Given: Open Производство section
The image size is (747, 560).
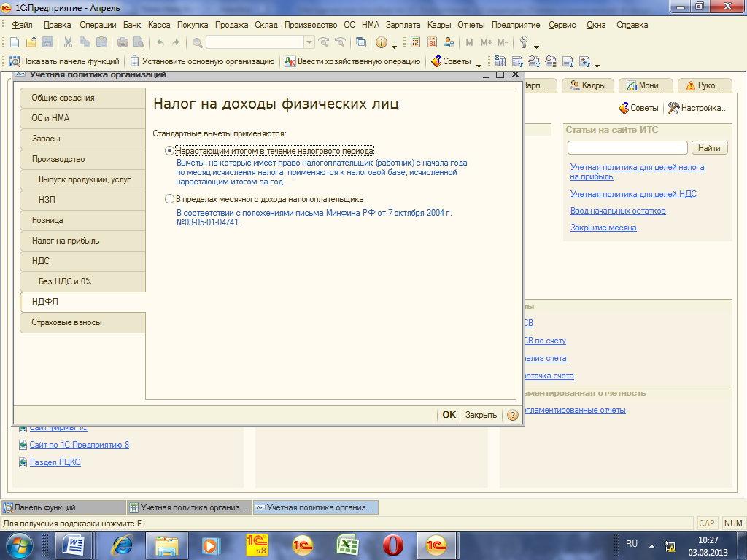Looking at the screenshot, I should [x=83, y=159].
